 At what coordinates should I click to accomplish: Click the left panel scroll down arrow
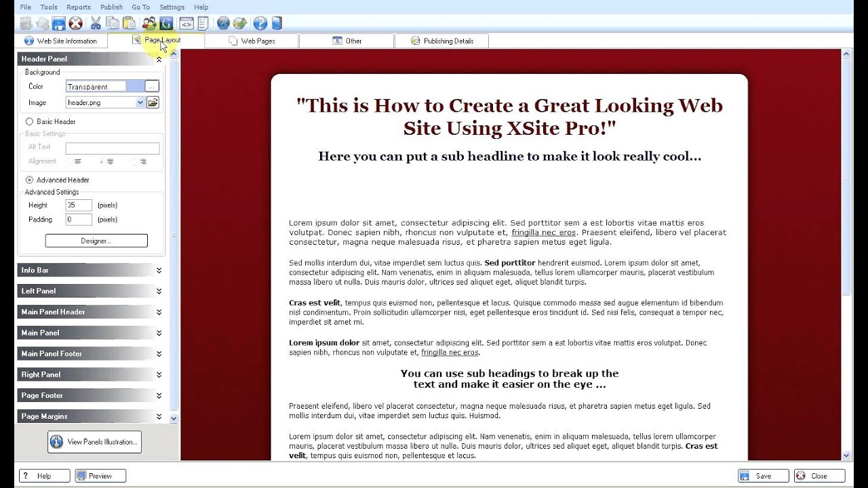point(174,419)
